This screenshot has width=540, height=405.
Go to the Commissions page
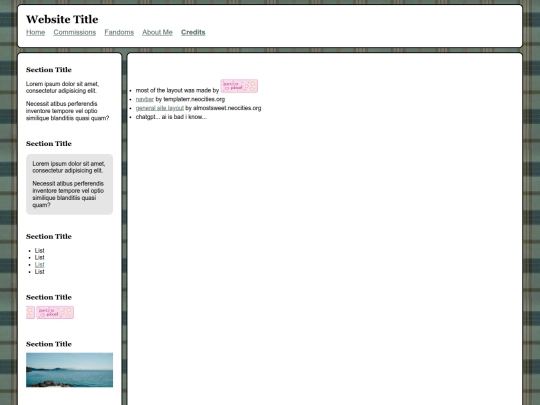click(75, 32)
